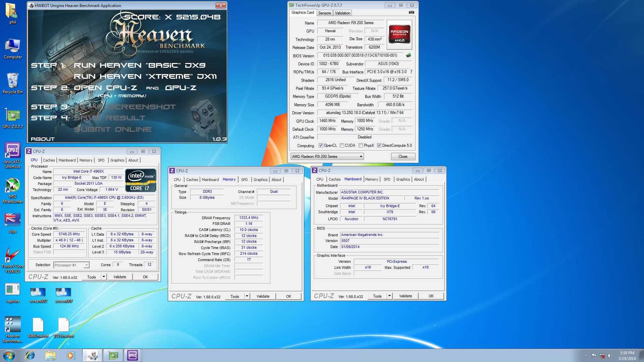Expand Tools arrow in CPU-Z CPU window

click(104, 277)
